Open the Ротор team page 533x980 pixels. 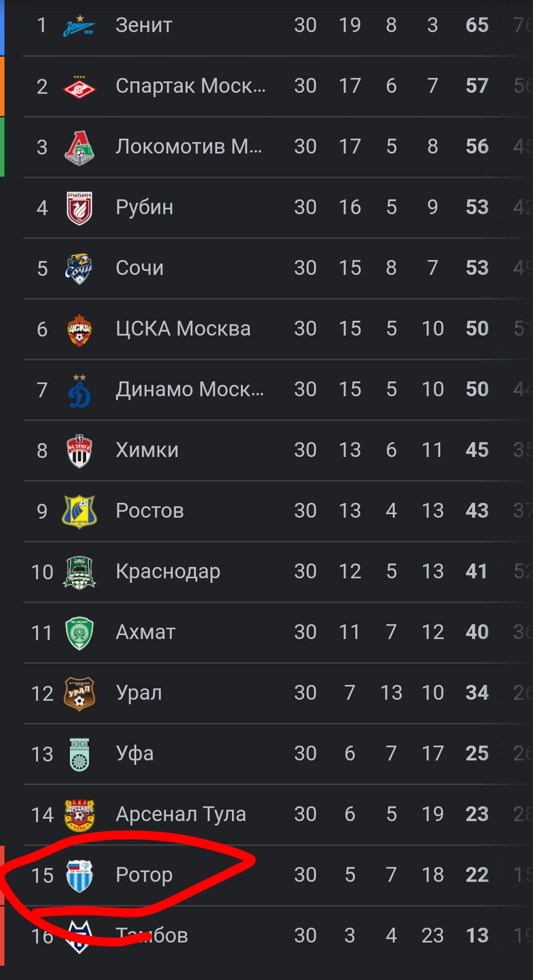pos(144,875)
